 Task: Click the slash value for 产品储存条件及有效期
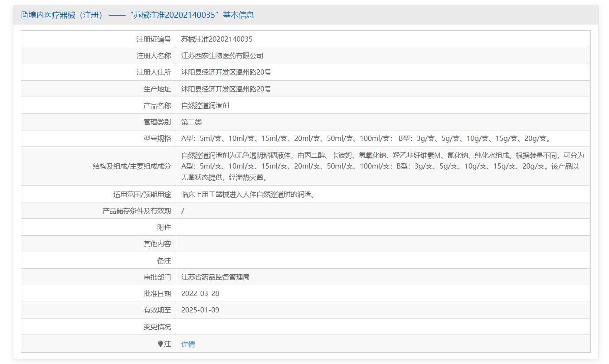tap(183, 211)
